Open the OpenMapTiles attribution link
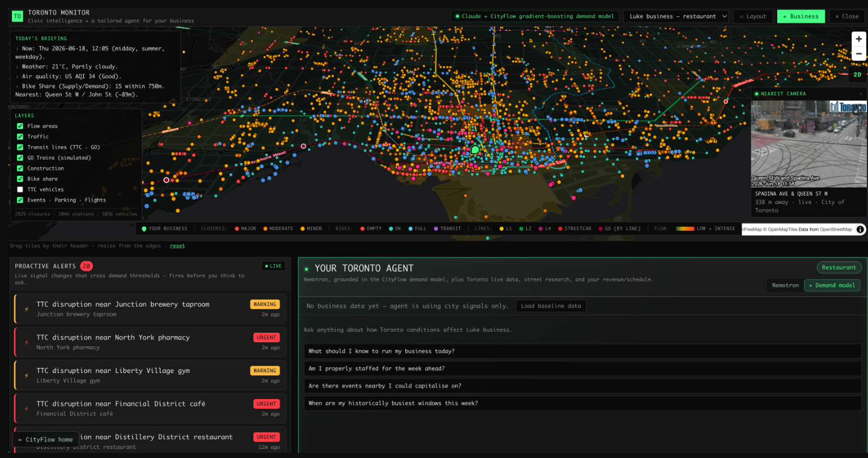This screenshot has width=868, height=458. 784,229
